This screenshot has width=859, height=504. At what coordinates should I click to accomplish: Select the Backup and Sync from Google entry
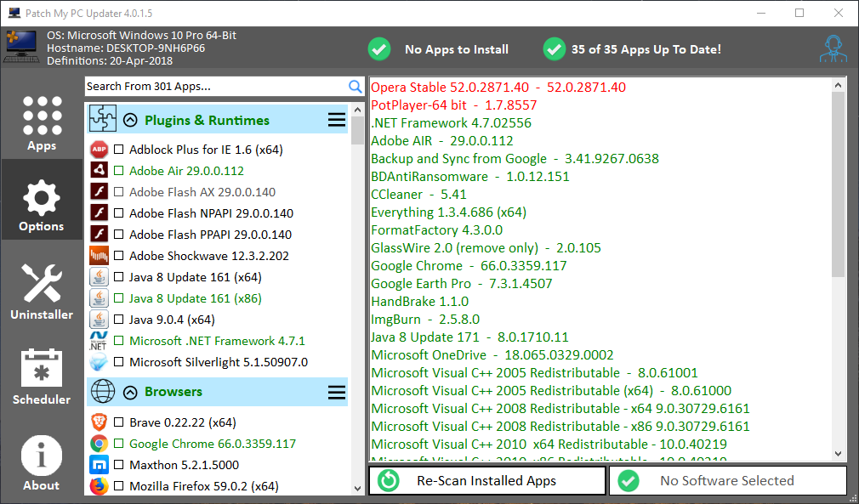click(x=515, y=159)
